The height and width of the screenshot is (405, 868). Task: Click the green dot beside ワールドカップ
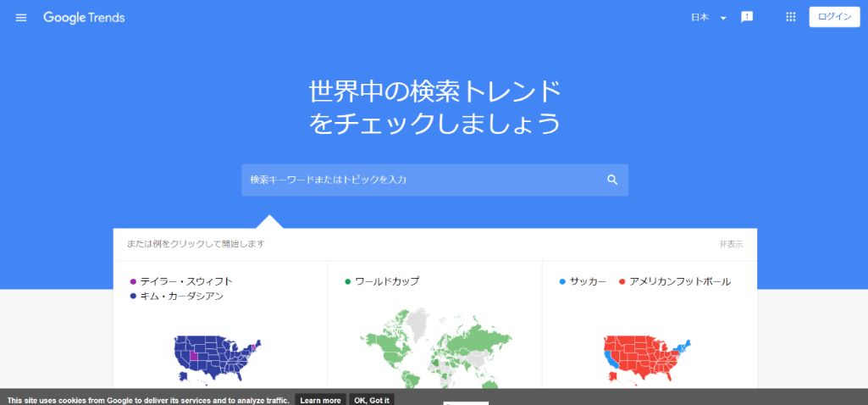348,282
